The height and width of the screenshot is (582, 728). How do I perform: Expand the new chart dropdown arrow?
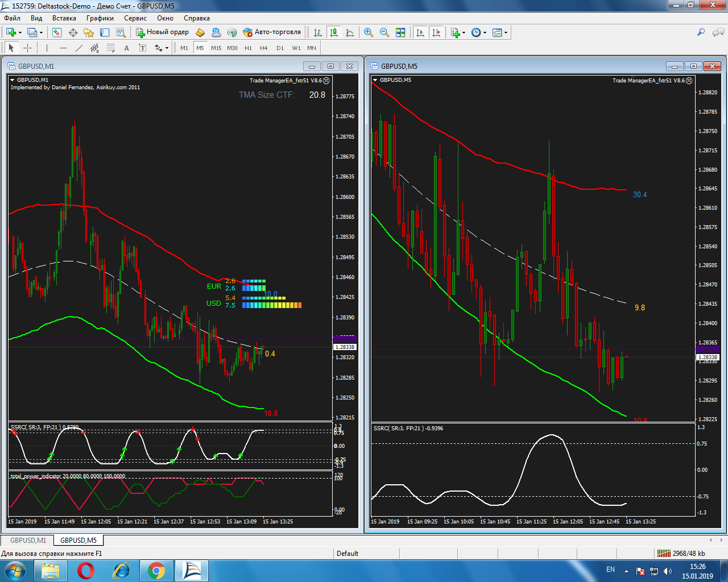coord(20,32)
